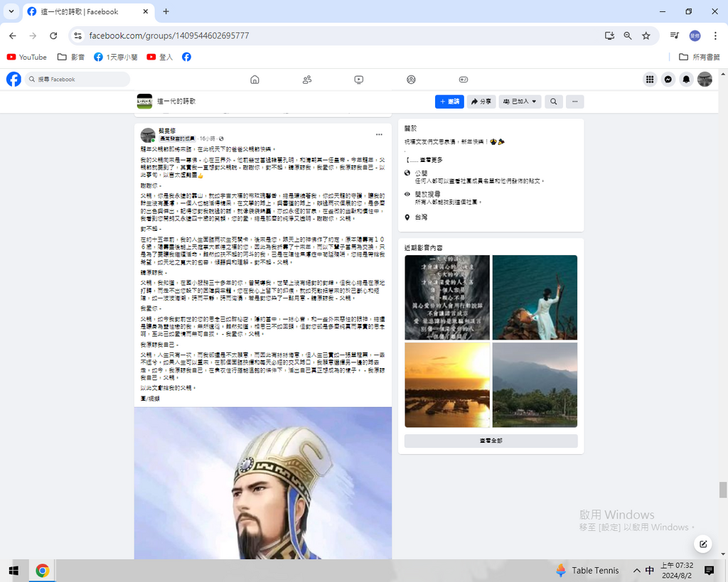The image size is (728, 582).
Task: Click 查看全部 to view all media
Action: tap(491, 441)
